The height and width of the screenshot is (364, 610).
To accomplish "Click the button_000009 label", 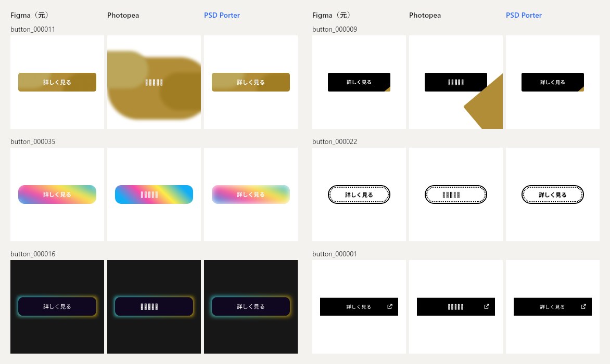I will click(335, 29).
